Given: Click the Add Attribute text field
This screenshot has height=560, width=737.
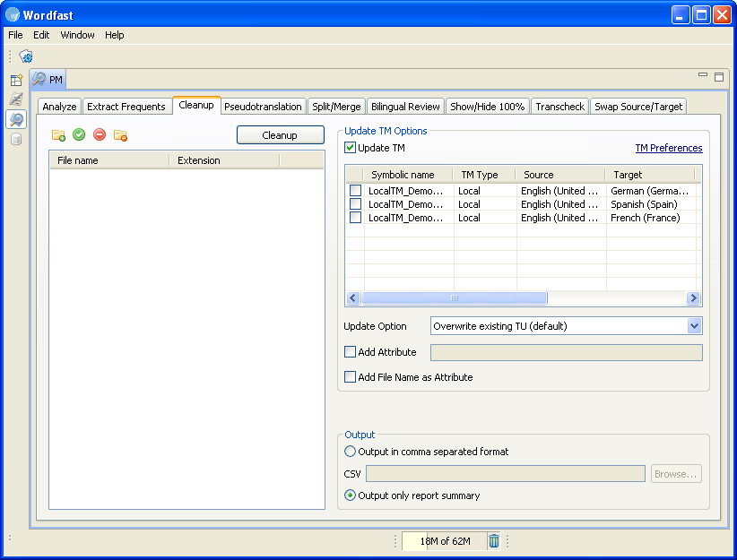Looking at the screenshot, I should (567, 352).
